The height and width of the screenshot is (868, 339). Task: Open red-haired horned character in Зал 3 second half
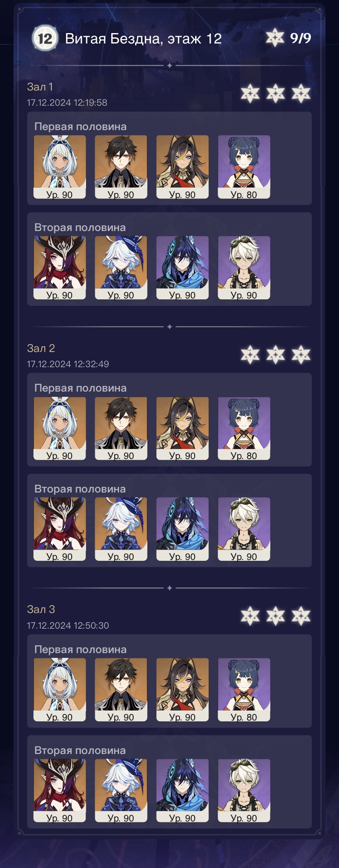coord(60,791)
